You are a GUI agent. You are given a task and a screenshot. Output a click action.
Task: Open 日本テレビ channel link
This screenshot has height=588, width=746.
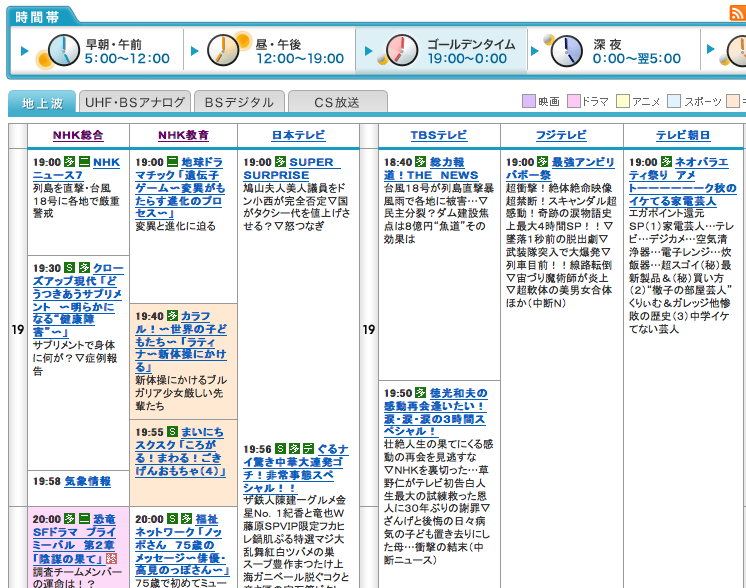(298, 135)
